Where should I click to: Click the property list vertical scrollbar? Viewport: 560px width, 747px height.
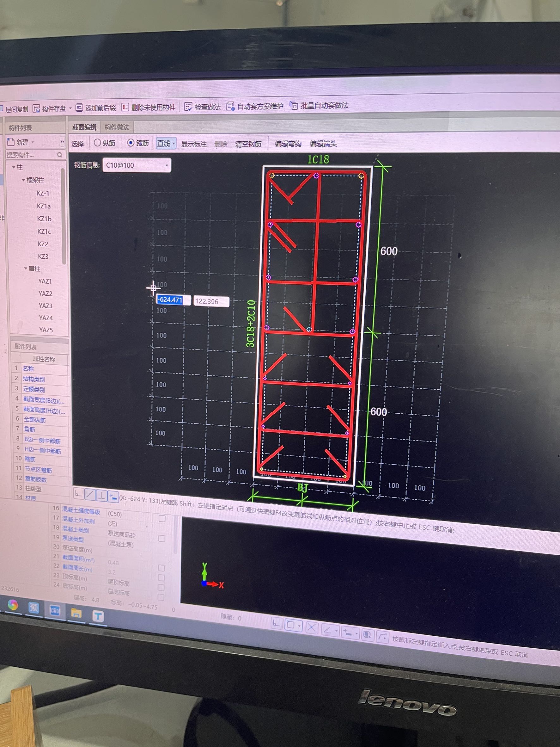click(175, 535)
